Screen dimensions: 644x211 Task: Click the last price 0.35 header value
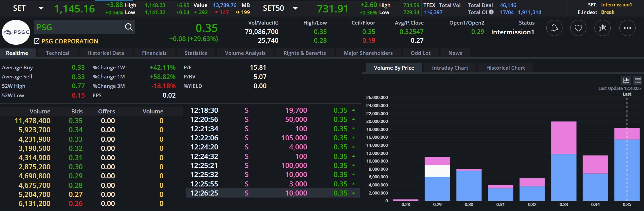pos(206,28)
